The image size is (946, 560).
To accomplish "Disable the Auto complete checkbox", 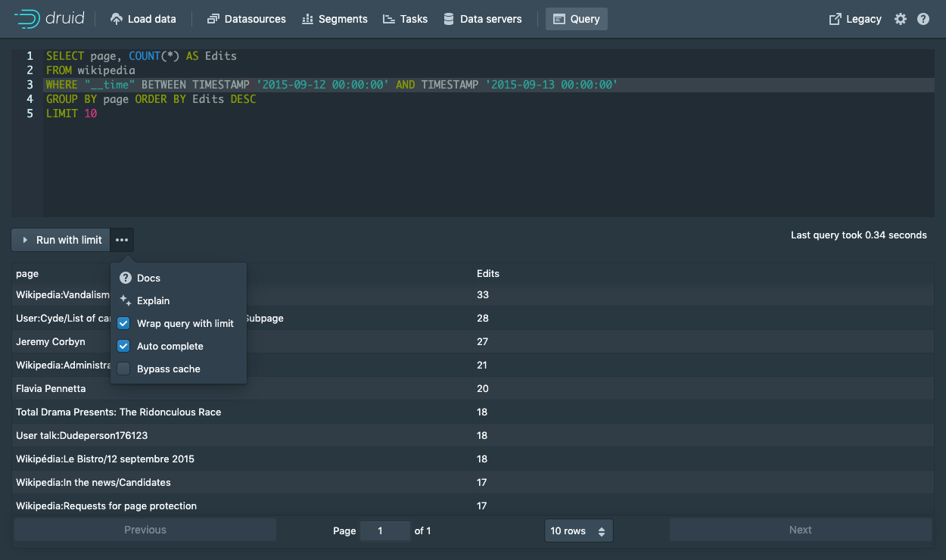I will point(124,346).
